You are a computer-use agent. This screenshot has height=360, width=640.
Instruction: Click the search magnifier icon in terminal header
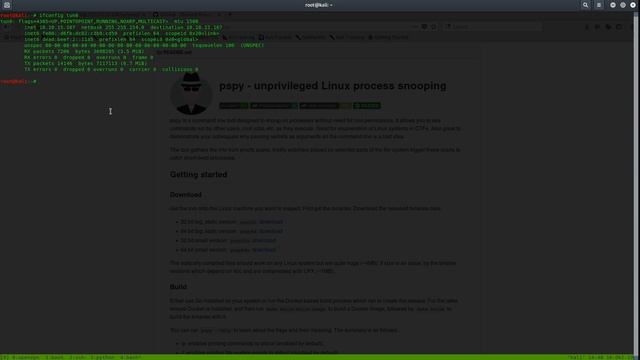[585, 5]
